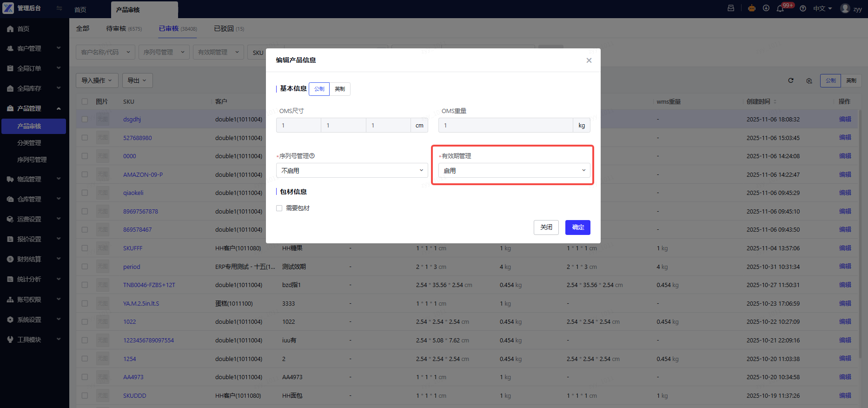Check the 需要包材 checkbox
The height and width of the screenshot is (408, 868).
279,208
